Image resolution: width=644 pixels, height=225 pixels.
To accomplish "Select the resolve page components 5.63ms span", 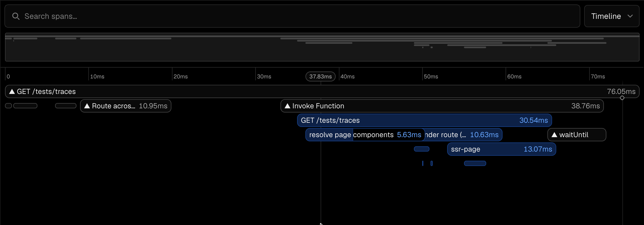I will (365, 135).
